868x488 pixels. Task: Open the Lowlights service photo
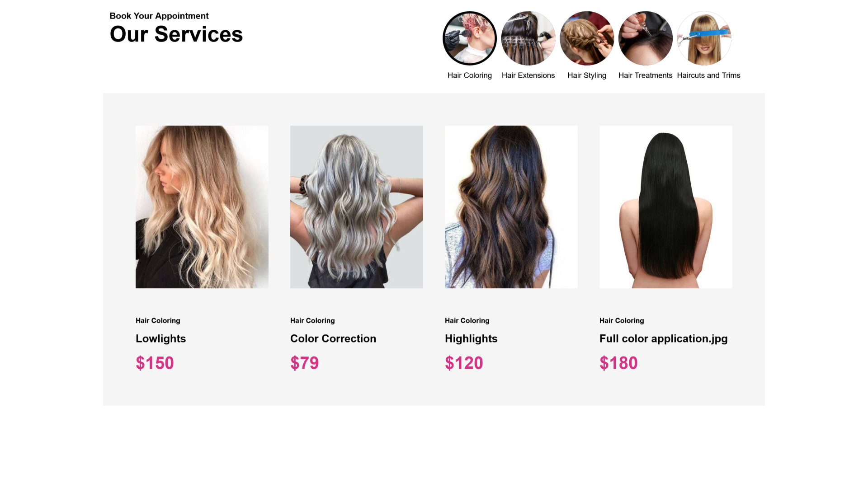(202, 207)
